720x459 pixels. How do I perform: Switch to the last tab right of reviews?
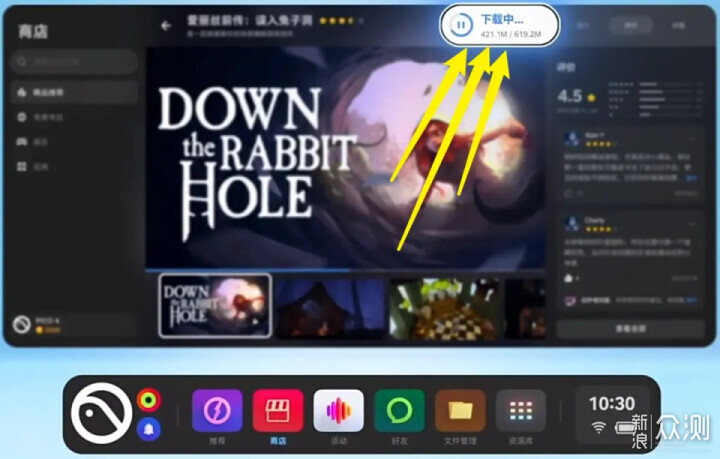coord(679,26)
